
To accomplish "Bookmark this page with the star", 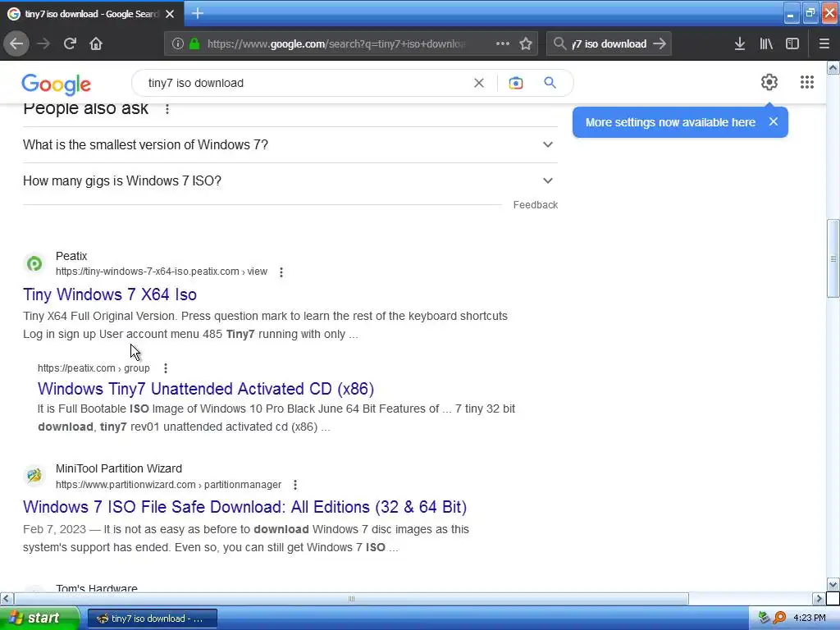I will point(526,43).
